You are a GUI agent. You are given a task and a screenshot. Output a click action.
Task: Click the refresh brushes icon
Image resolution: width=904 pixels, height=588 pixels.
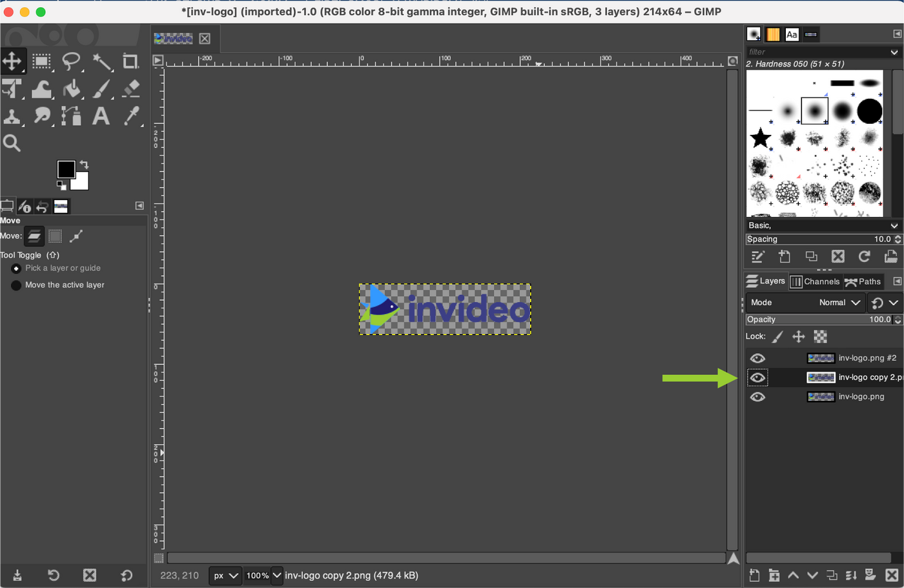[x=864, y=256]
